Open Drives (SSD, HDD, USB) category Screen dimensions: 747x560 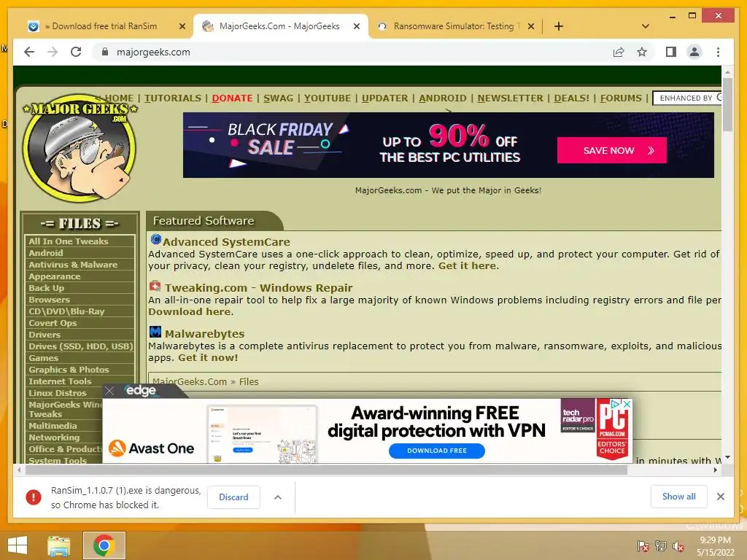80,346
